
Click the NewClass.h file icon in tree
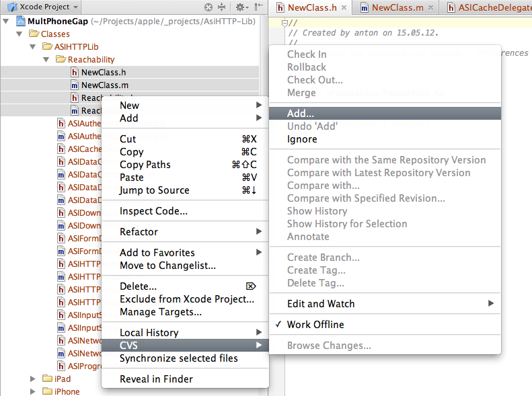click(x=75, y=73)
